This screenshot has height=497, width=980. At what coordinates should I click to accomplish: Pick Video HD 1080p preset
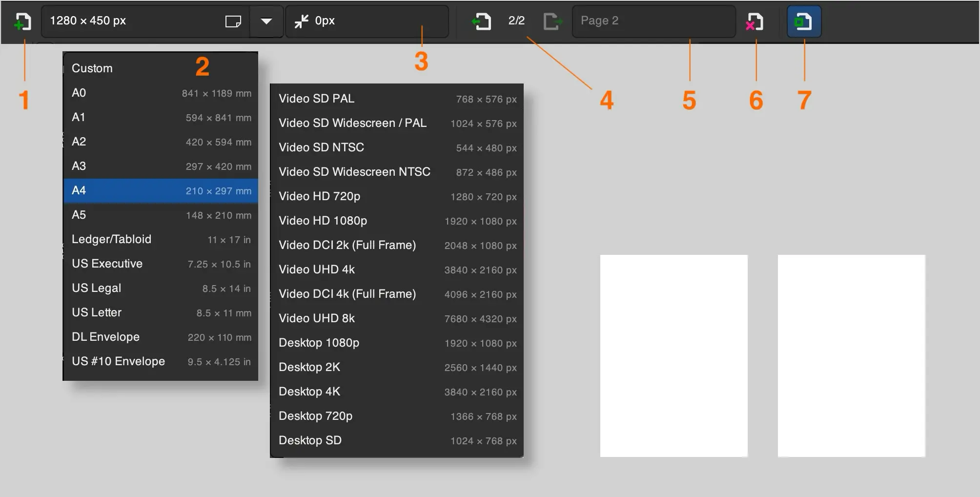click(x=396, y=221)
